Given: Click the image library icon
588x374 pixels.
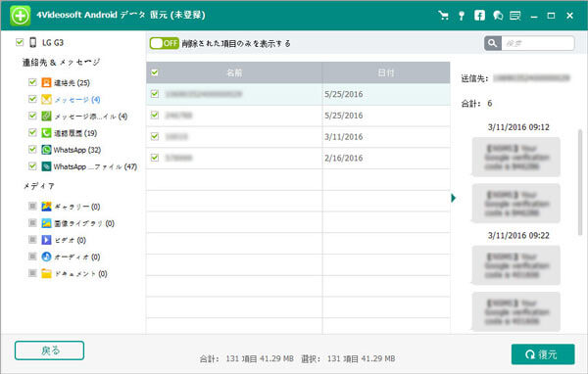Looking at the screenshot, I should click(x=46, y=223).
